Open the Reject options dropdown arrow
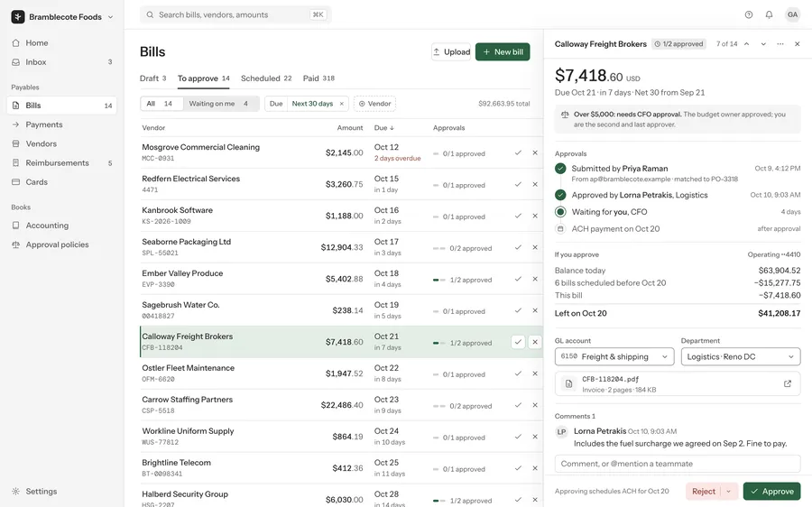812x507 pixels. point(729,491)
